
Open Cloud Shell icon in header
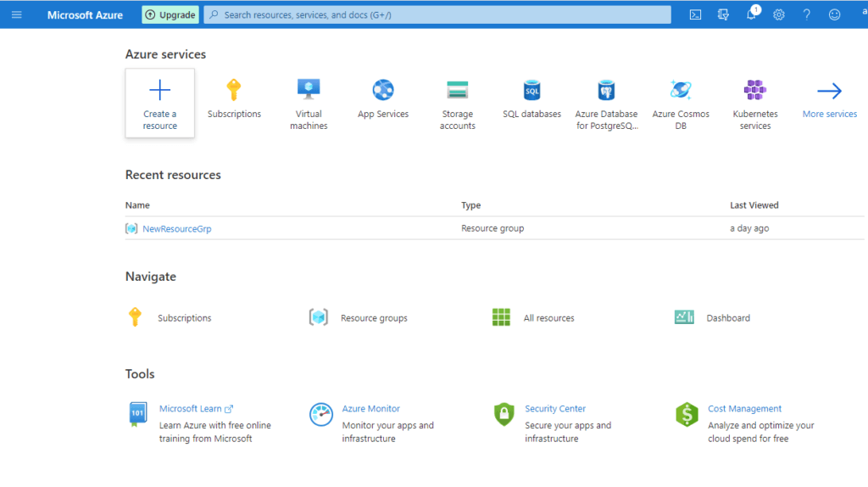point(695,15)
